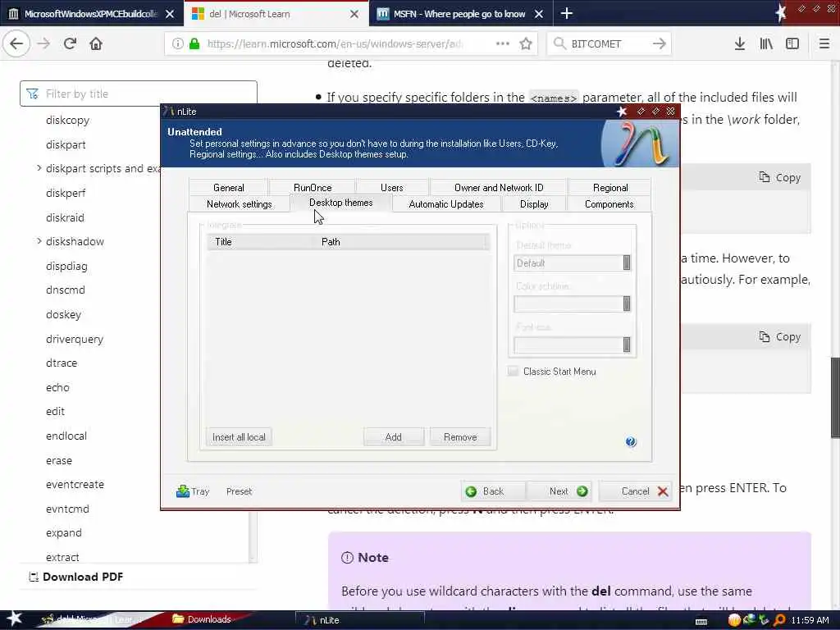The image size is (840, 630).
Task: Close the del Microsoft Learn tab
Action: pos(354,14)
